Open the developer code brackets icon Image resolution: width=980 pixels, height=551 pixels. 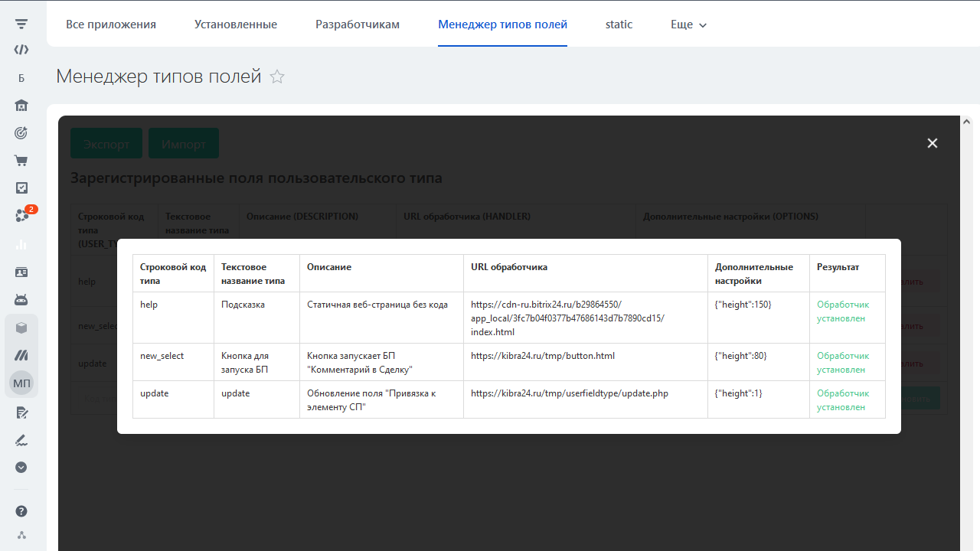(x=21, y=50)
